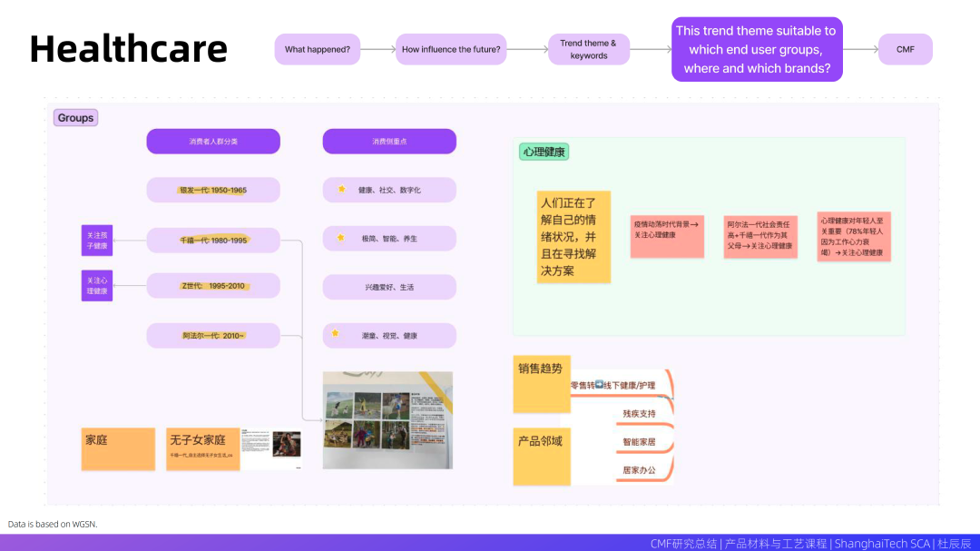This screenshot has height=551, width=980.
Task: Open the 'Trend theme & keywords' step
Action: (588, 49)
